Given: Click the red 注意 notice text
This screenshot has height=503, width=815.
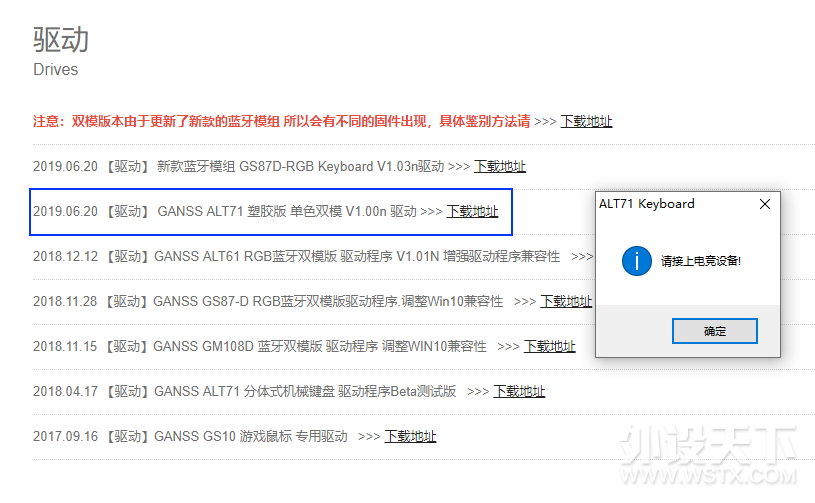Looking at the screenshot, I should point(282,122).
